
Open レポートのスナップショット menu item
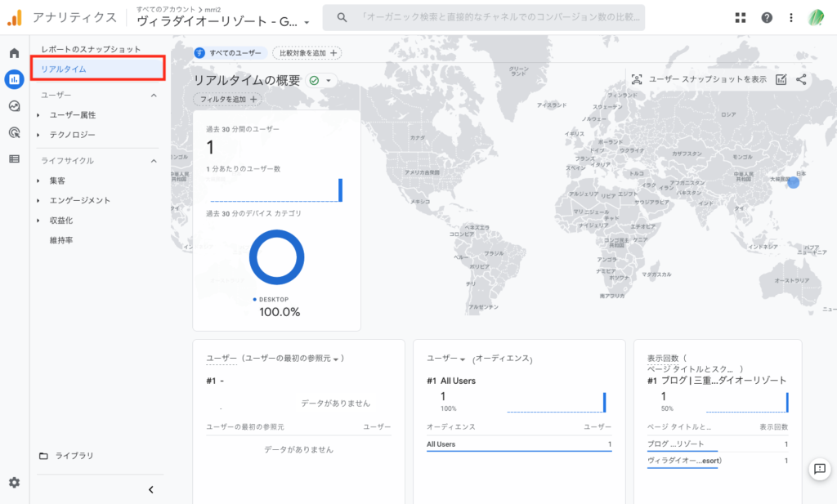coord(91,50)
